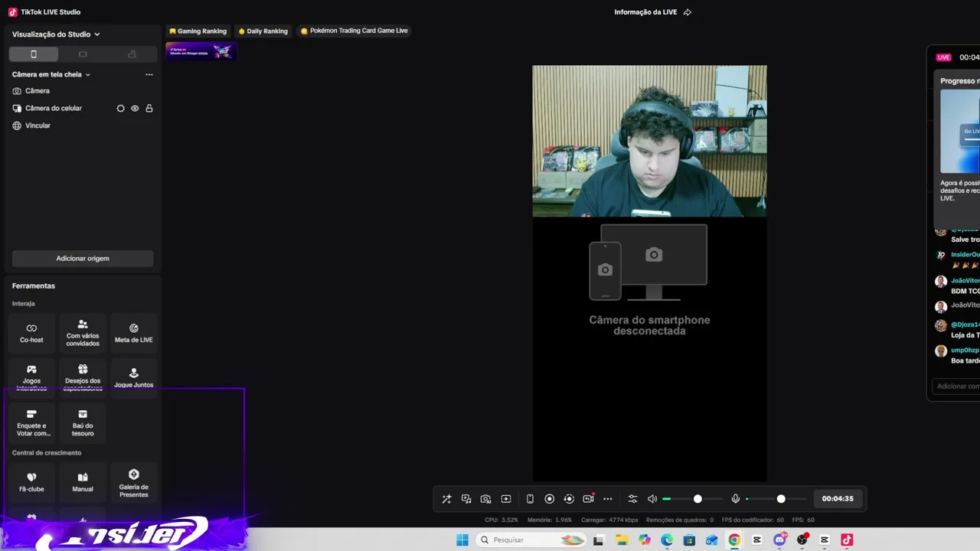Click the video camera icon with red dot
This screenshot has height=551, width=980.
click(589, 498)
